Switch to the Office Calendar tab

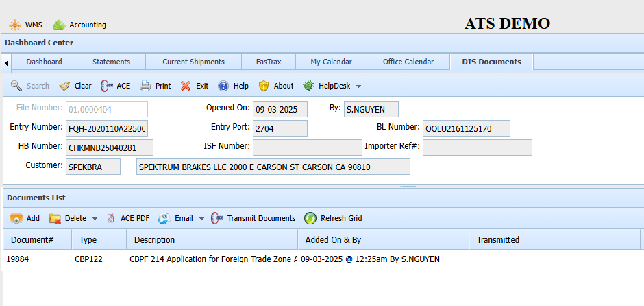pyautogui.click(x=408, y=62)
